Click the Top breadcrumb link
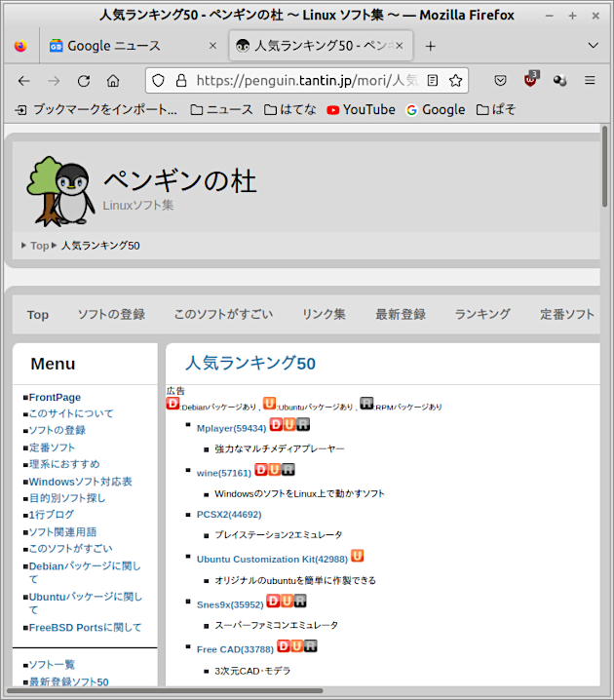The width and height of the screenshot is (614, 700). tap(39, 246)
